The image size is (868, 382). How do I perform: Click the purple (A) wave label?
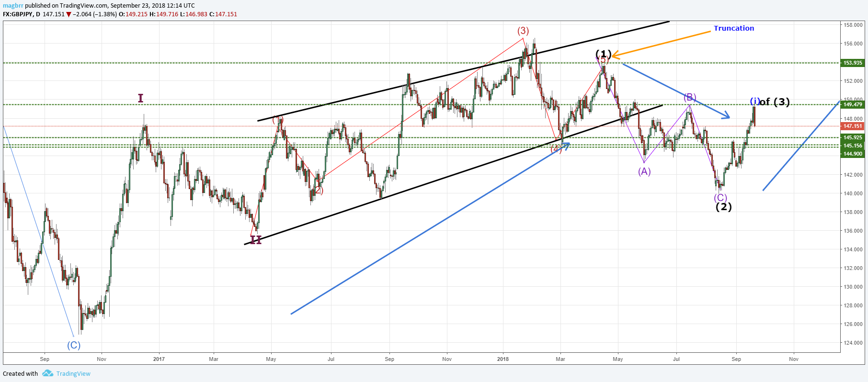coord(644,171)
